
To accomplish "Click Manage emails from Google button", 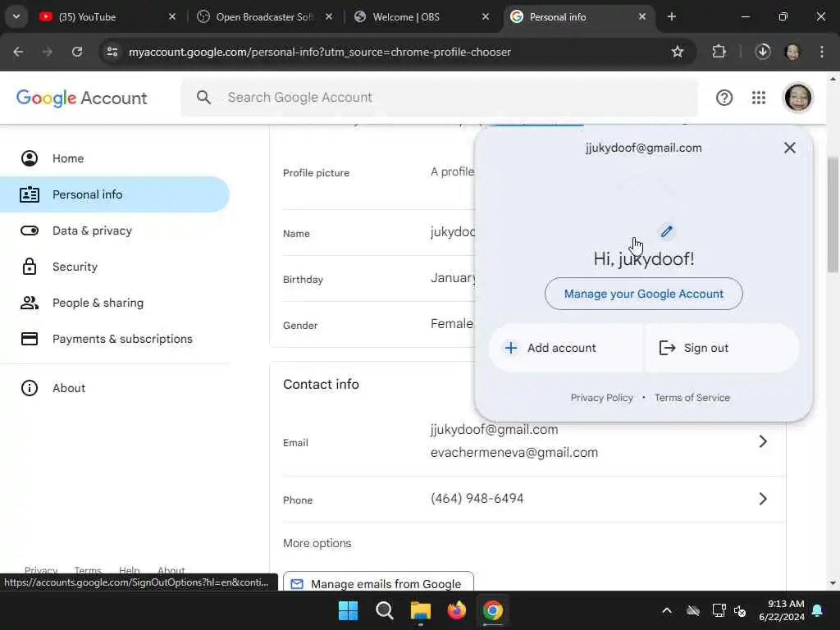I will pyautogui.click(x=378, y=583).
